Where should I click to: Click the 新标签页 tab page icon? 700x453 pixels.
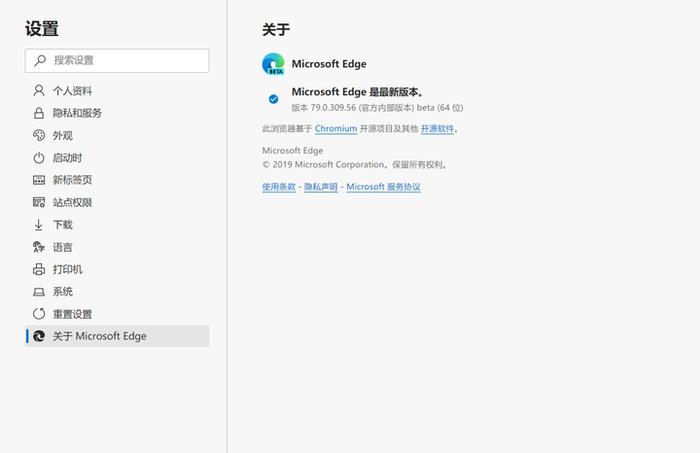[x=39, y=180]
